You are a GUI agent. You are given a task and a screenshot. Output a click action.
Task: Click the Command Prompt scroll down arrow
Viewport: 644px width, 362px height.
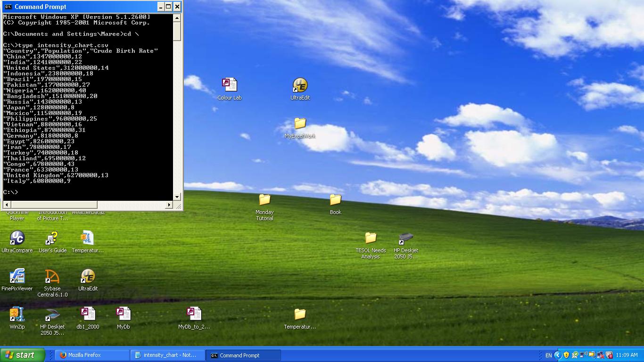click(177, 197)
